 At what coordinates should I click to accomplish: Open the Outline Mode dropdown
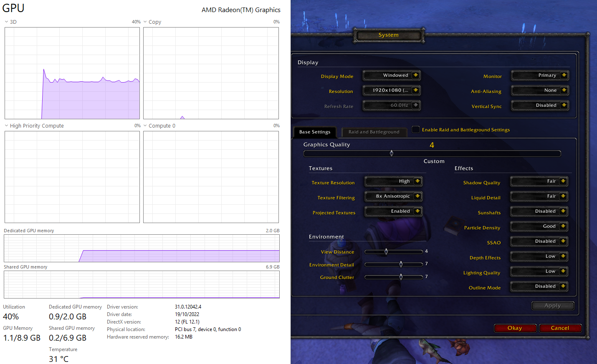point(539,286)
